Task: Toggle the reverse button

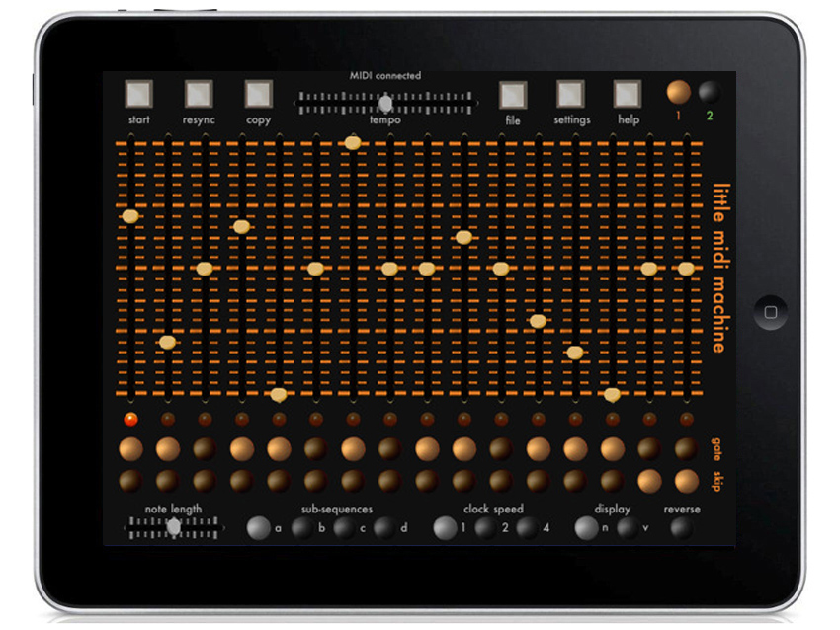Action: tap(682, 528)
